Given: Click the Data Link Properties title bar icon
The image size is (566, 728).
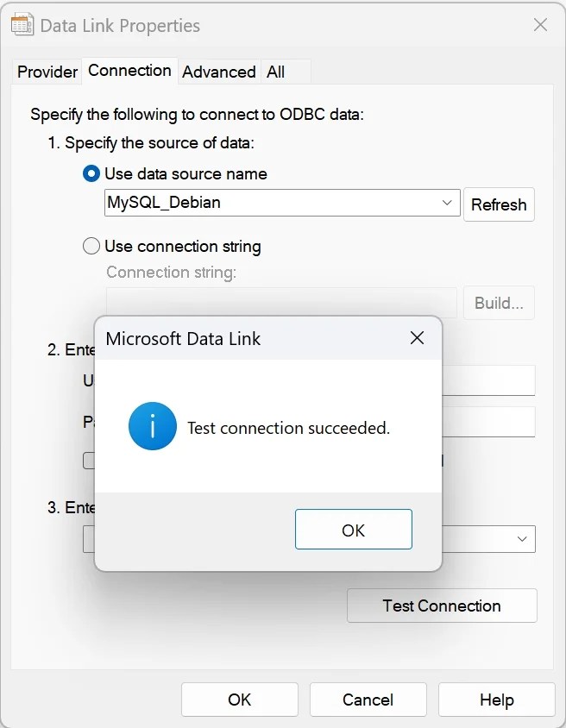Looking at the screenshot, I should click(22, 25).
